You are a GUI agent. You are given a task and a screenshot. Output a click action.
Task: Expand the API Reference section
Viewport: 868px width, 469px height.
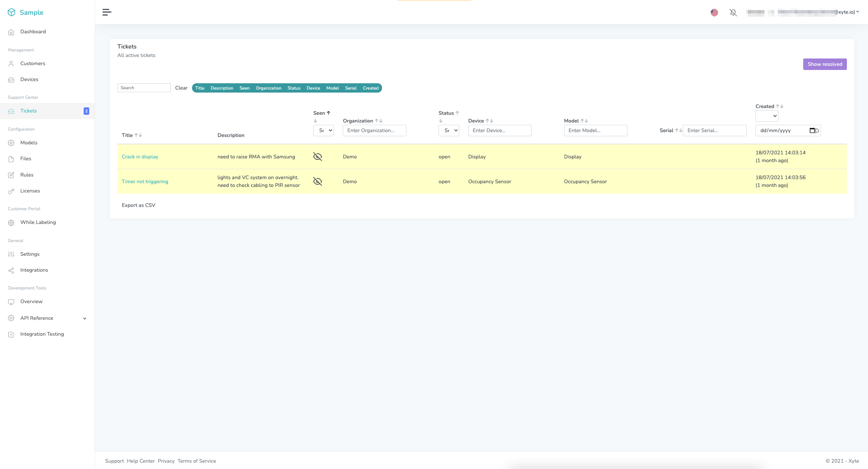pyautogui.click(x=85, y=318)
